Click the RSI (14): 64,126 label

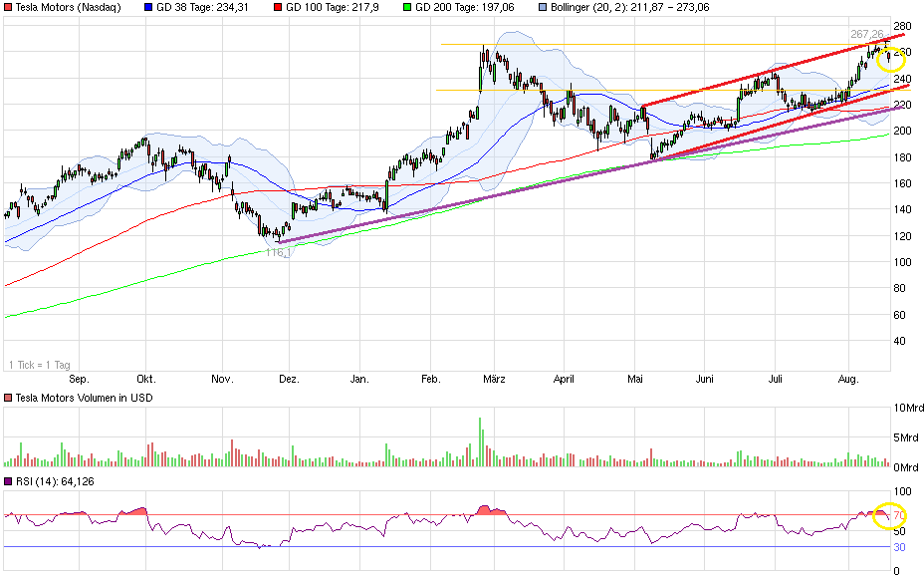pyautogui.click(x=55, y=482)
